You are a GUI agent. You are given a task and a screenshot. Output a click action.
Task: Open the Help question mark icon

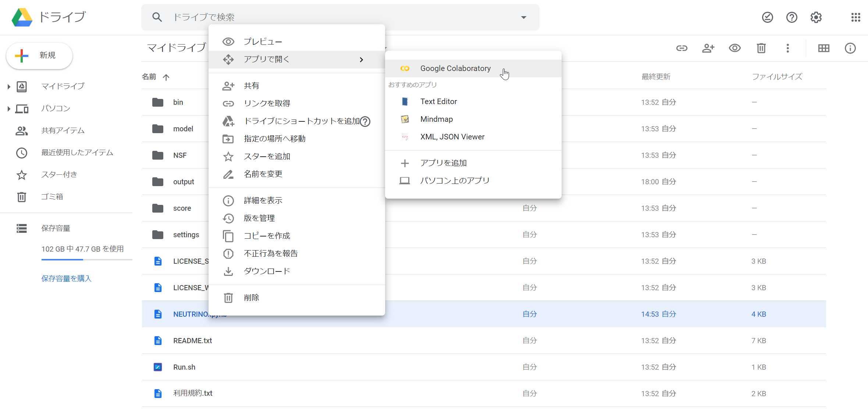point(792,17)
